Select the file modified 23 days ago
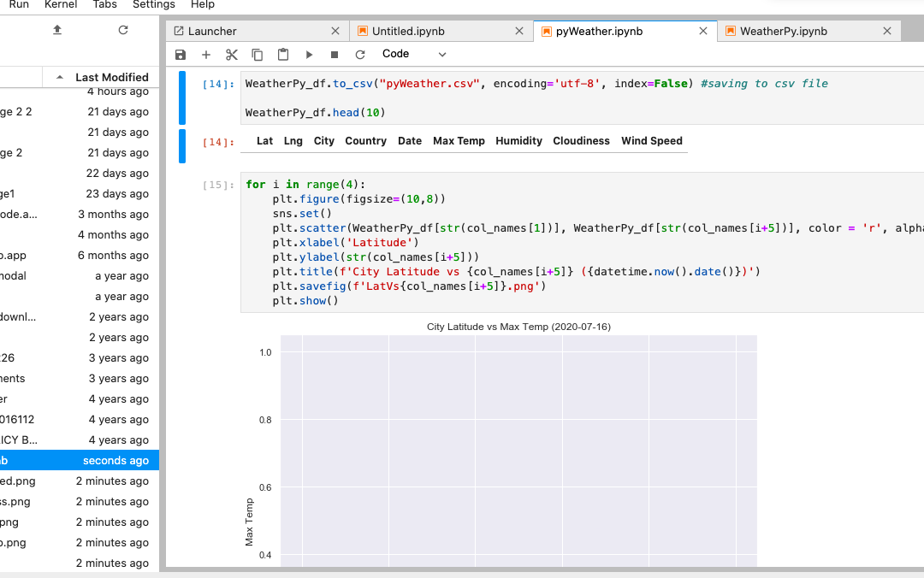The width and height of the screenshot is (924, 578). 80,194
